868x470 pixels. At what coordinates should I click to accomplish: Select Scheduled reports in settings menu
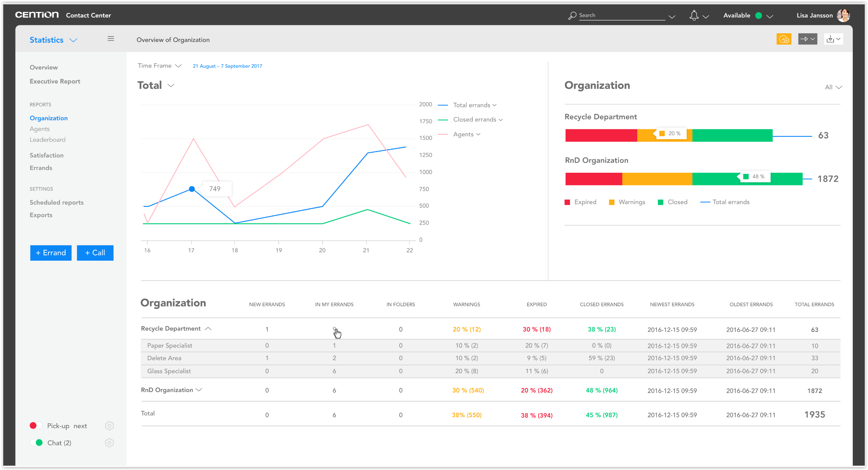tap(56, 202)
